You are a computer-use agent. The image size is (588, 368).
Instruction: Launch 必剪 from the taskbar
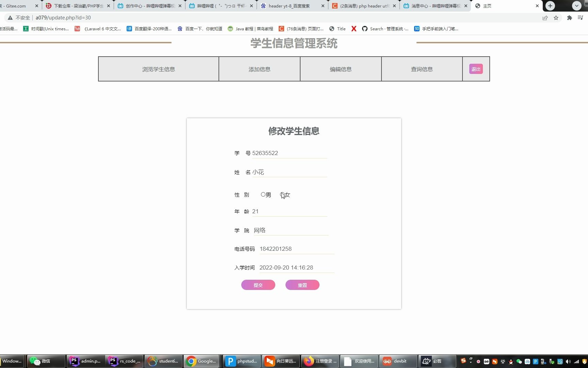(x=437, y=361)
